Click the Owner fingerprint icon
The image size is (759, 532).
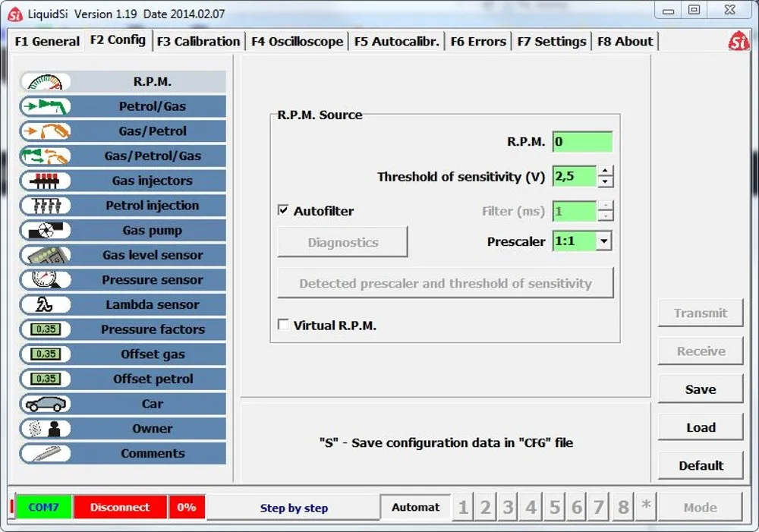[46, 429]
